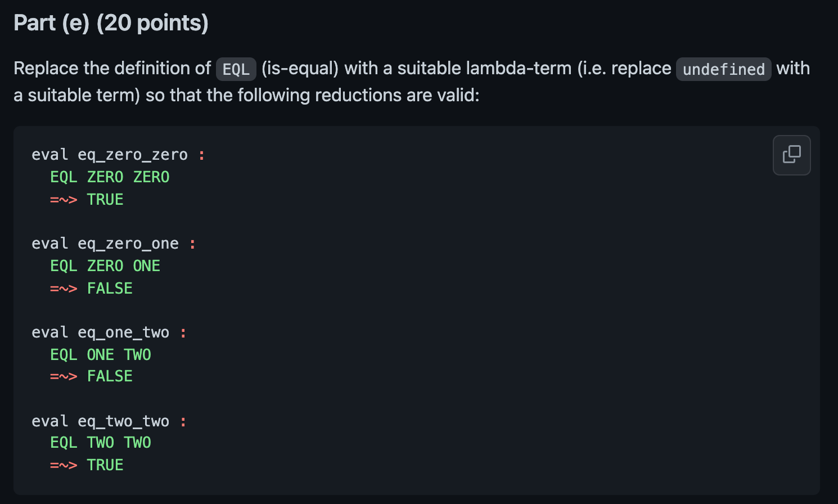This screenshot has height=504, width=838.
Task: Click the reduction arrow before FALSE in eq_zero_one
Action: [x=62, y=287]
